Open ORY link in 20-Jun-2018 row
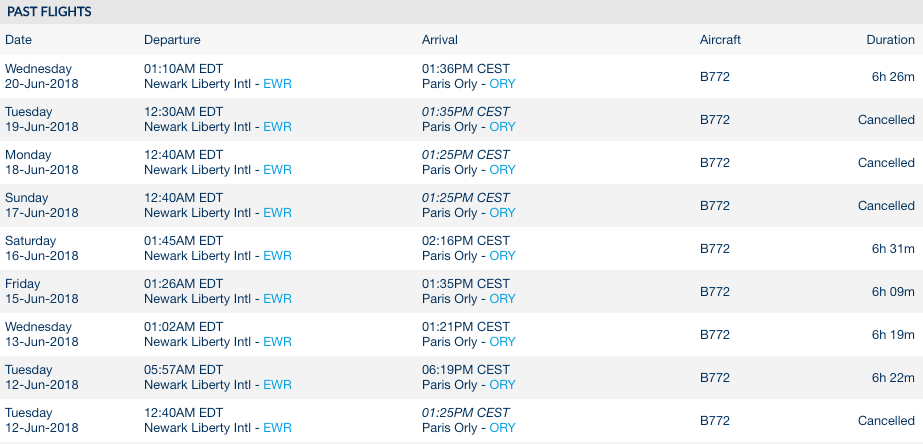The image size is (923, 444). point(502,84)
